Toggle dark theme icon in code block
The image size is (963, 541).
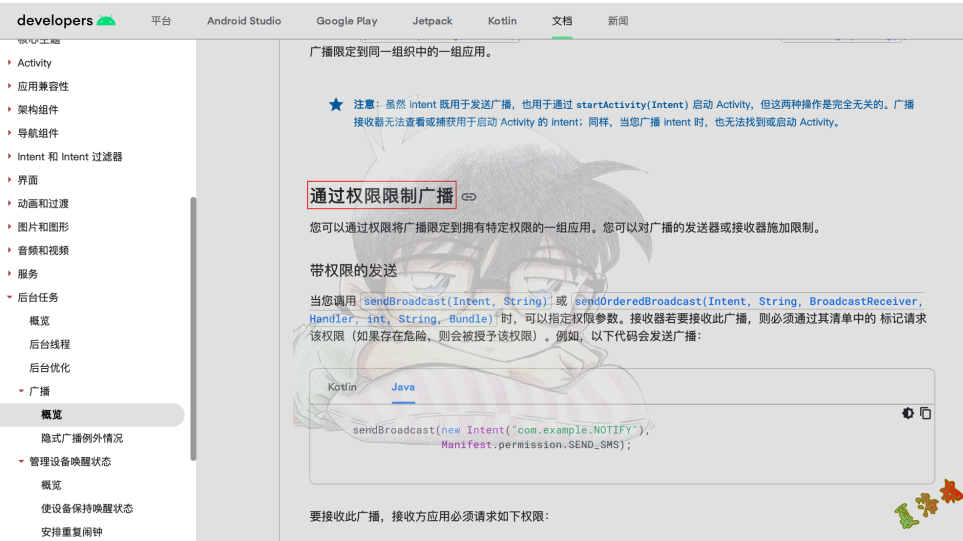[x=908, y=413]
